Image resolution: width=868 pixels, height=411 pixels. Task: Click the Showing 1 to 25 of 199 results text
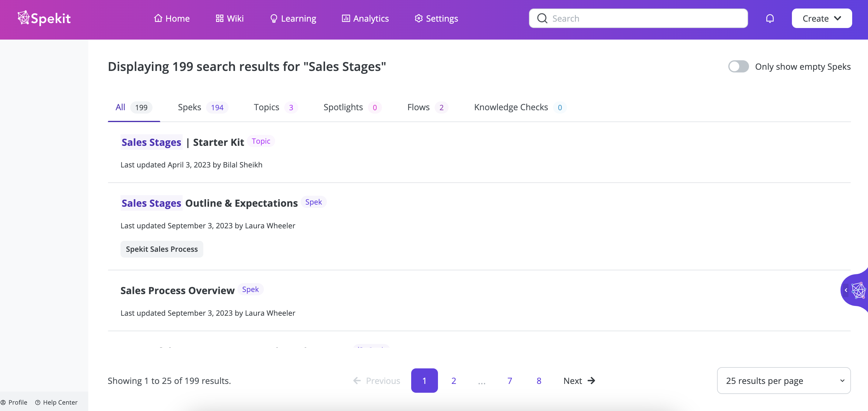point(169,380)
